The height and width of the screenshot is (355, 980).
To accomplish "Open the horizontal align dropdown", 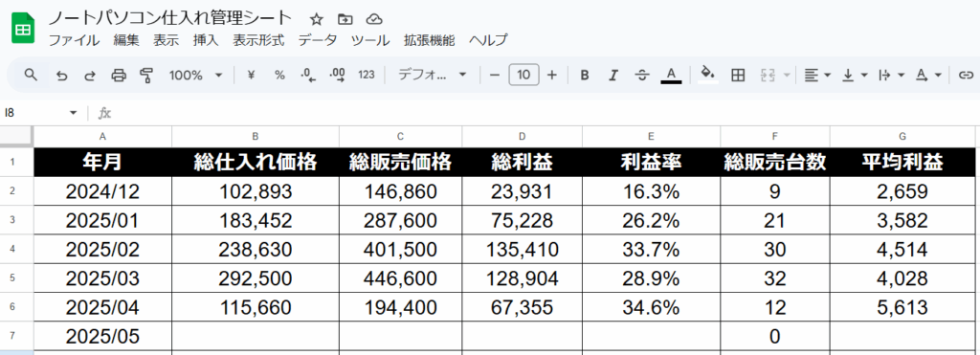I will 817,75.
